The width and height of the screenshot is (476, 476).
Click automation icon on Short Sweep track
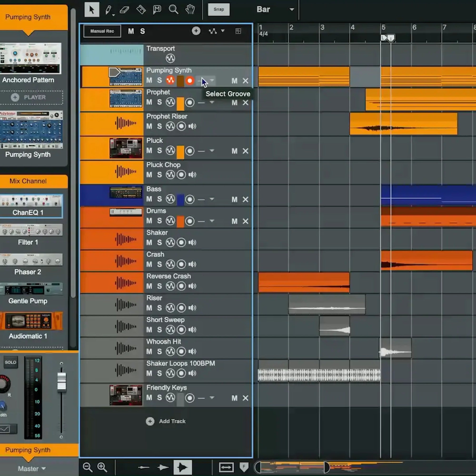[170, 329]
